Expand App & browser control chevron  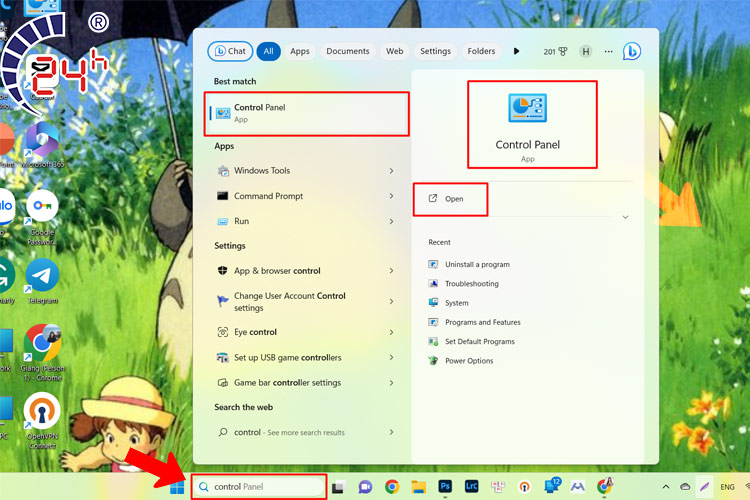pyautogui.click(x=391, y=271)
